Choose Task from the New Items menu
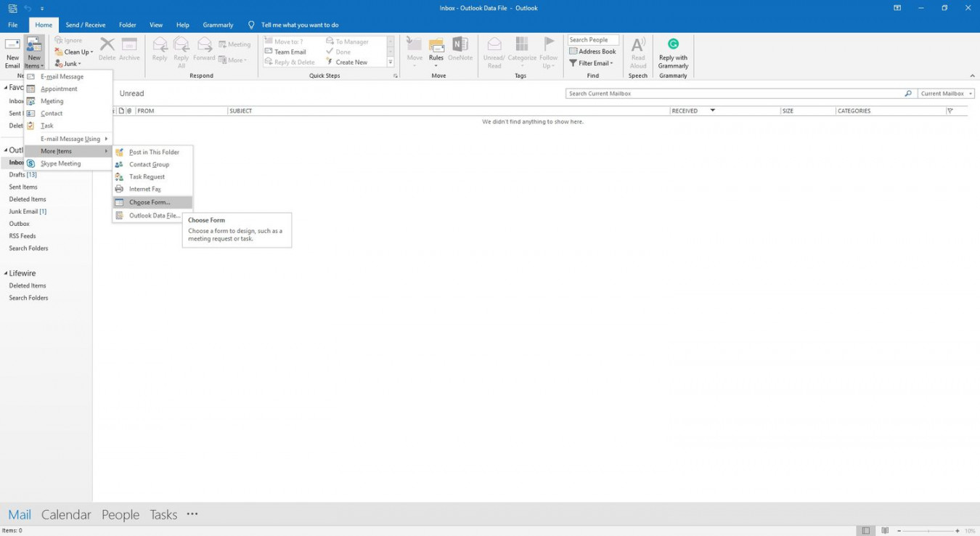This screenshot has height=536, width=980. point(68,126)
